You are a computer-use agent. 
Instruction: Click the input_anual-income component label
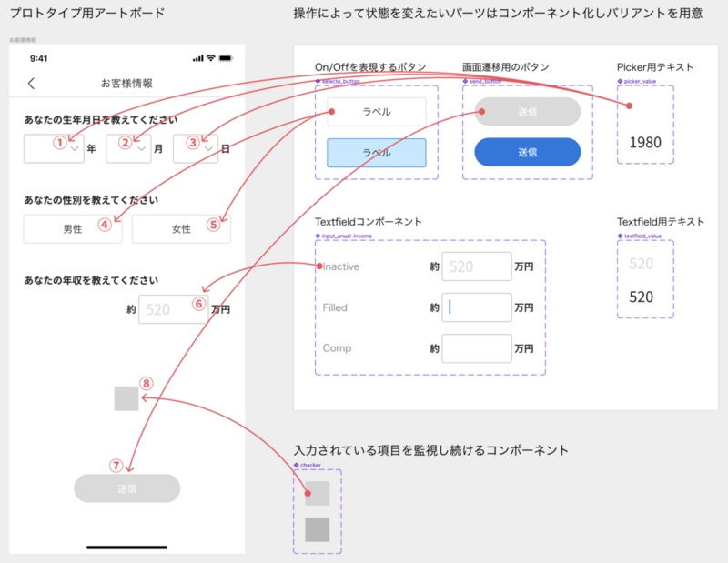[x=344, y=236]
